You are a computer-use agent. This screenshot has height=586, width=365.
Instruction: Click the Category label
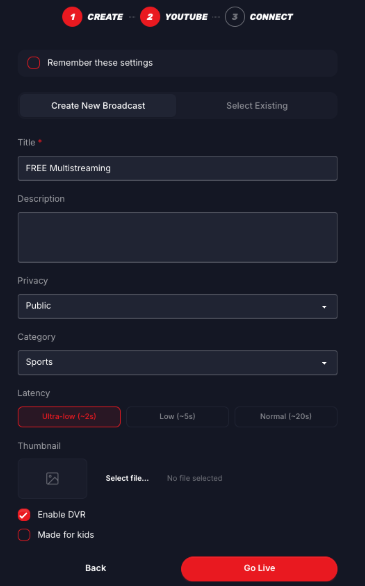(x=36, y=337)
